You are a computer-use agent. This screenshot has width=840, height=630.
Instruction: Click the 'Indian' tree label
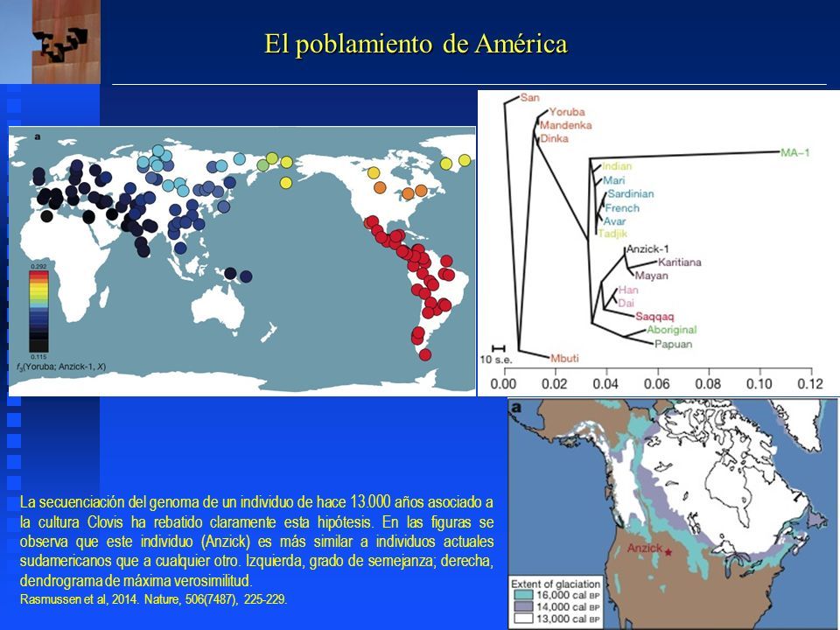click(617, 166)
